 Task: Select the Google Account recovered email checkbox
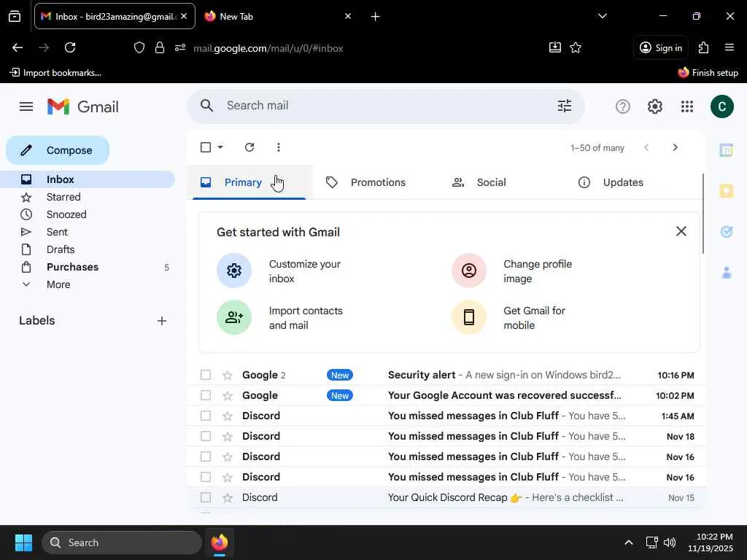(x=205, y=395)
